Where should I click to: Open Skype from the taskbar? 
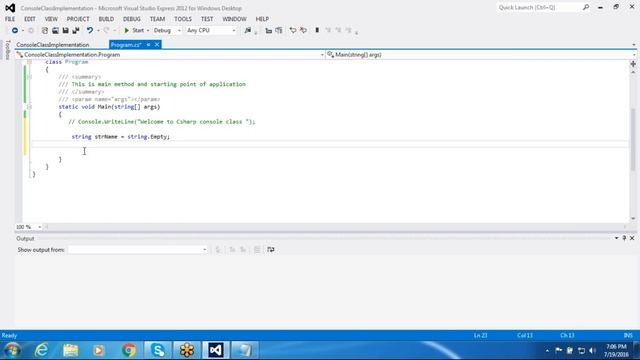coord(158,350)
